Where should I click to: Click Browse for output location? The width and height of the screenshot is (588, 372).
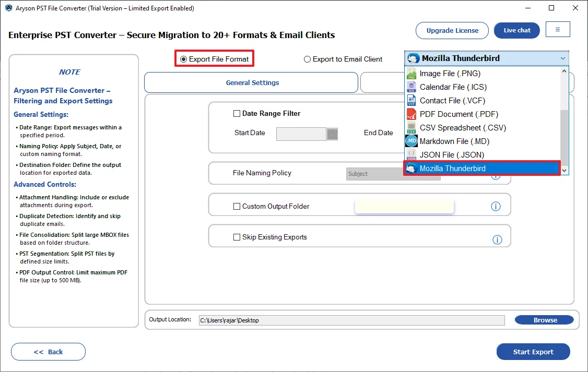pos(544,320)
